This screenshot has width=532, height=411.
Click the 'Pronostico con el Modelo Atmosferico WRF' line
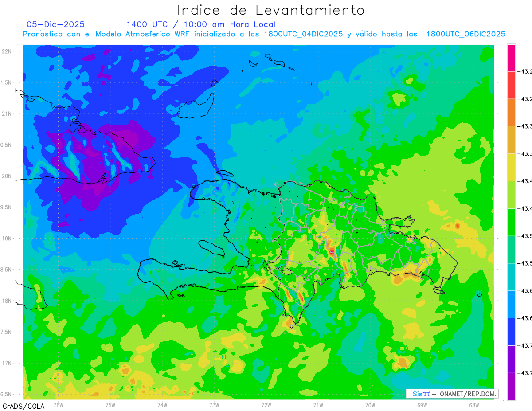click(x=264, y=34)
